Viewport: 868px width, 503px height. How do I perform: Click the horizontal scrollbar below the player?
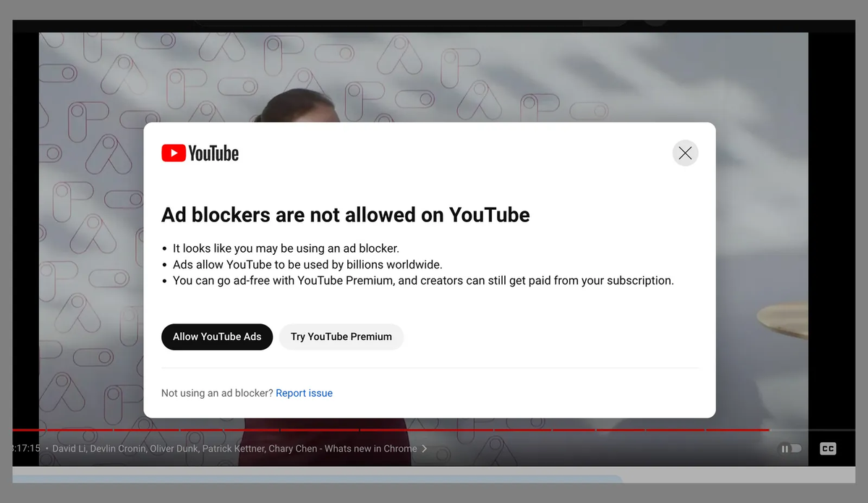318,478
